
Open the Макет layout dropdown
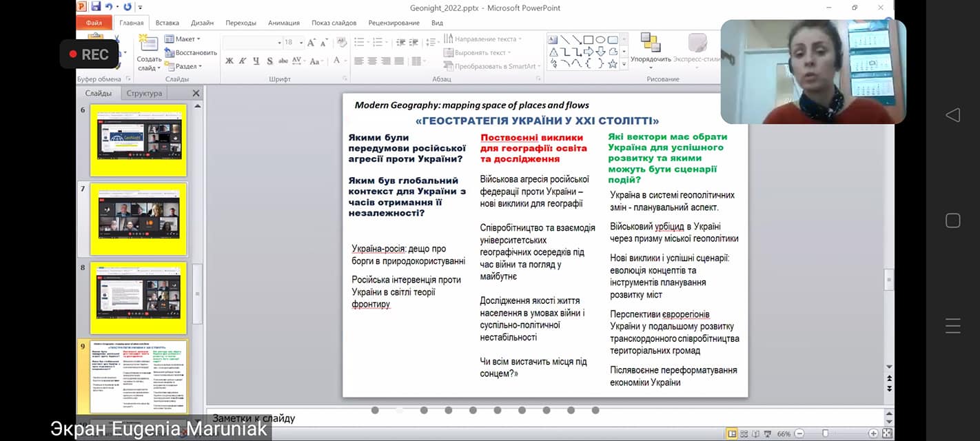click(183, 39)
